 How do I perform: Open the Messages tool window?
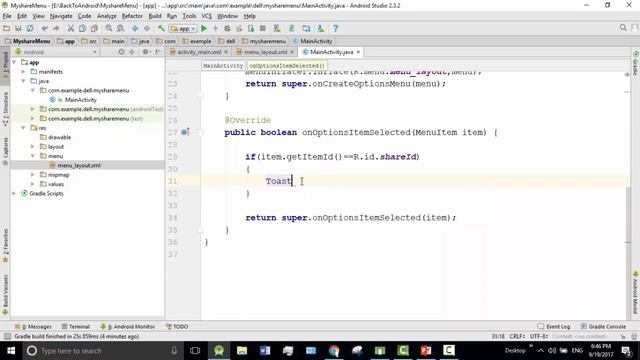coord(33,327)
